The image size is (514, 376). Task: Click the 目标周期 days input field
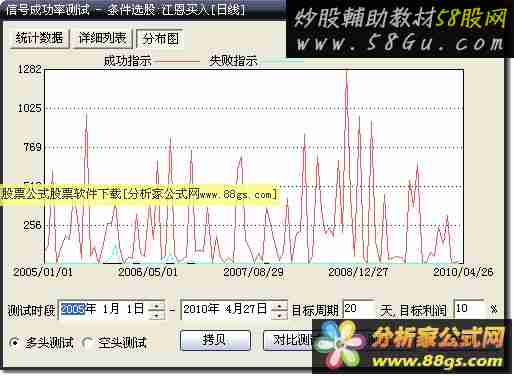[x=359, y=309]
